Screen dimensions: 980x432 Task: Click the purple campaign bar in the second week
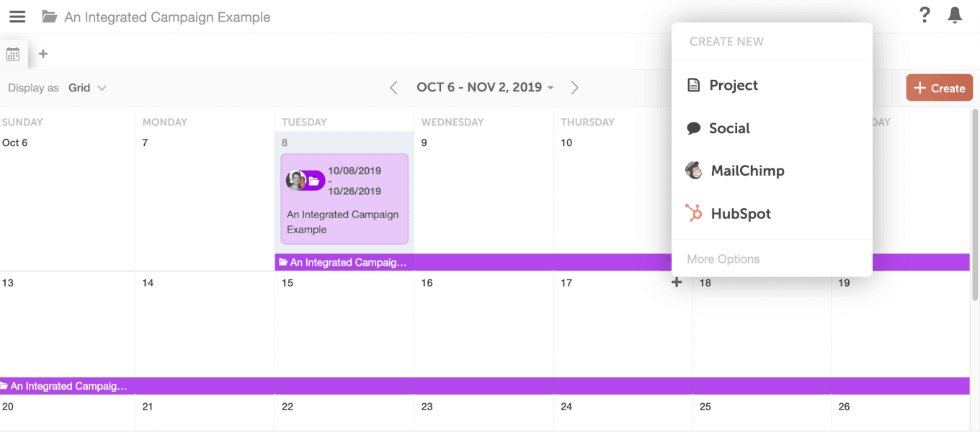tap(485, 386)
